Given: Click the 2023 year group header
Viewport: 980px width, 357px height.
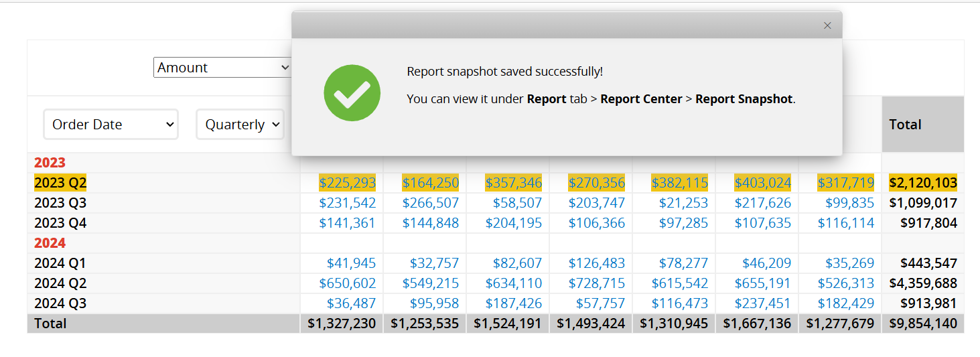Looking at the screenshot, I should (50, 163).
